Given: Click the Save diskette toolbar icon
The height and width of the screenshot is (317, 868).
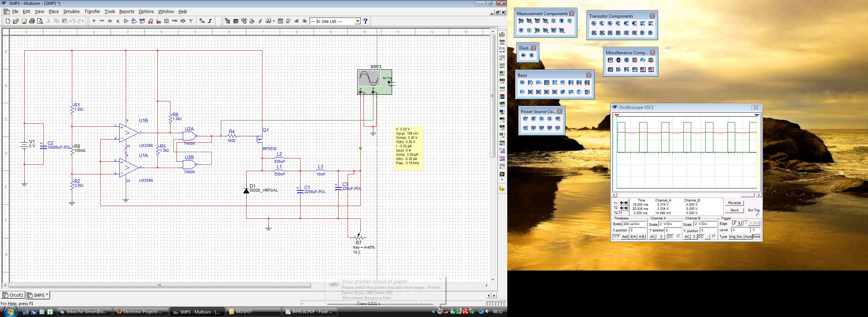Looking at the screenshot, I should [x=24, y=21].
